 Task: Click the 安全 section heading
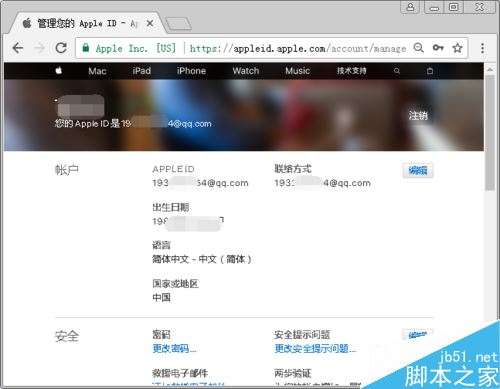[67, 336]
